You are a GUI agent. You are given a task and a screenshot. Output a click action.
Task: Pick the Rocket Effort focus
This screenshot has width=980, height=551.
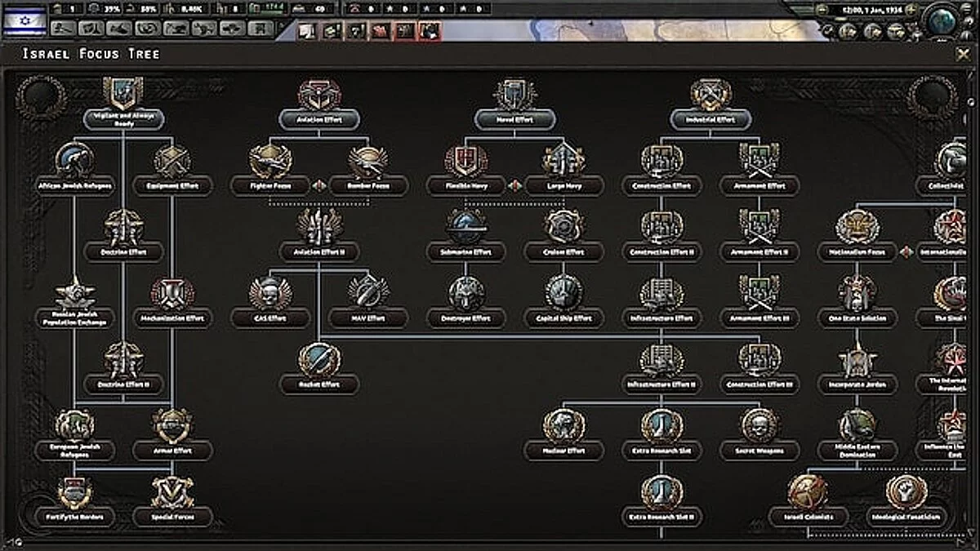(x=318, y=361)
